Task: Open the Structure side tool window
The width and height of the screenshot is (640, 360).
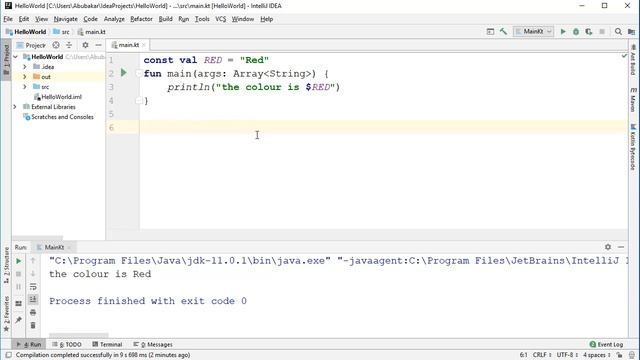Action: 6,265
